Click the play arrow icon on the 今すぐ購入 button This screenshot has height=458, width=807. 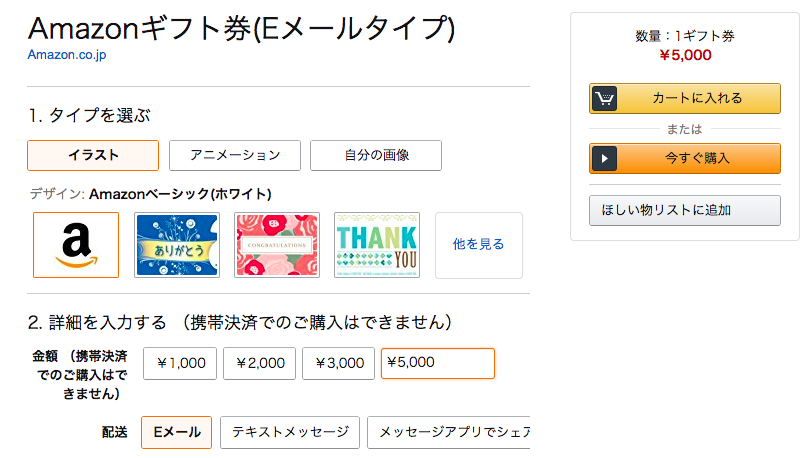(604, 158)
